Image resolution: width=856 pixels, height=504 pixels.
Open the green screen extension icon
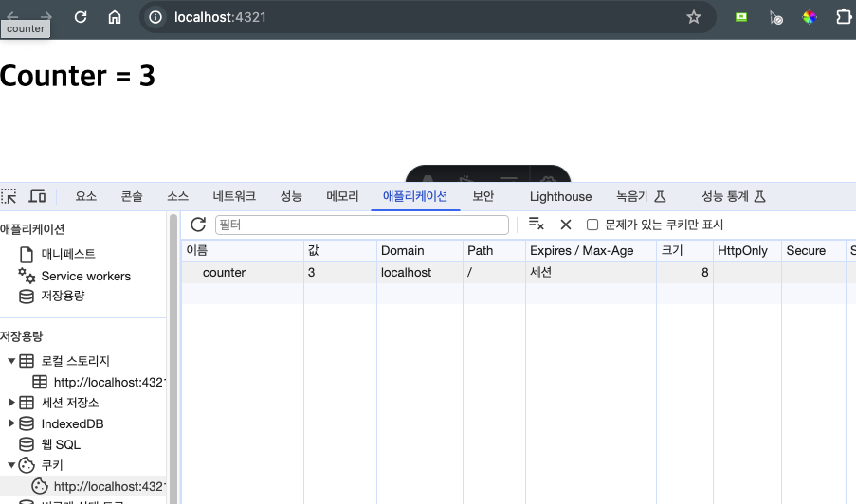pyautogui.click(x=740, y=17)
